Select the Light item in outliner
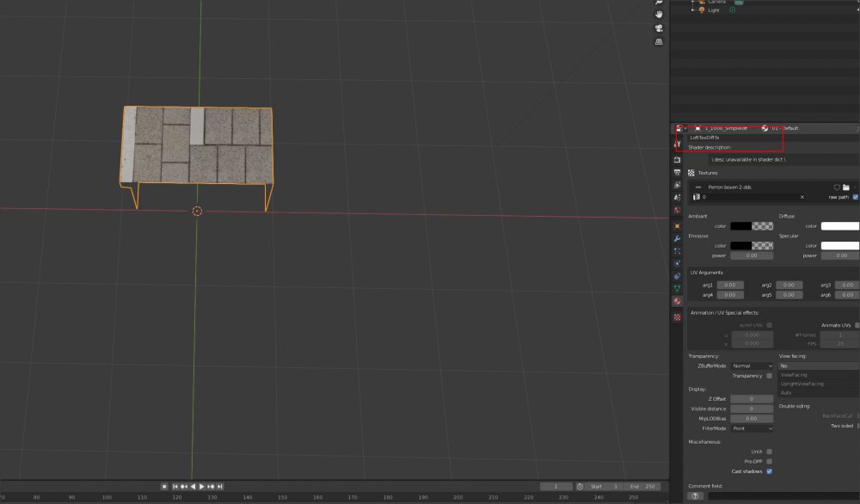 (x=713, y=10)
